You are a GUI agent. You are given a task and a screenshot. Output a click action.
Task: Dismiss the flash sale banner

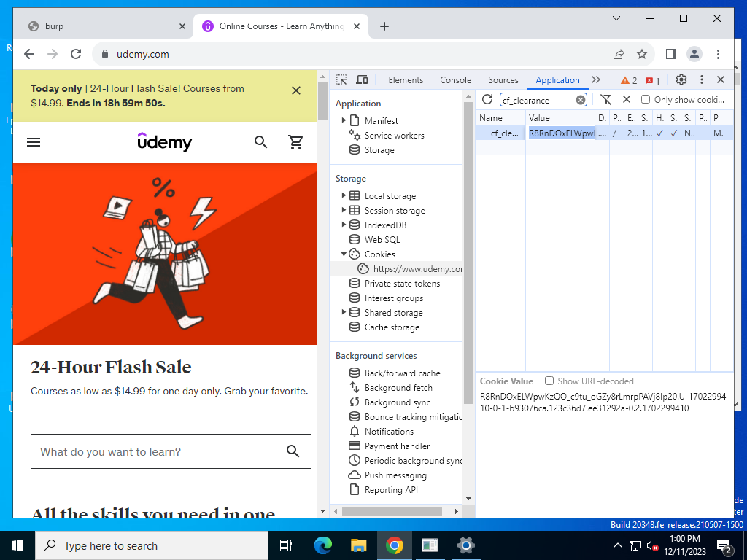tap(296, 90)
